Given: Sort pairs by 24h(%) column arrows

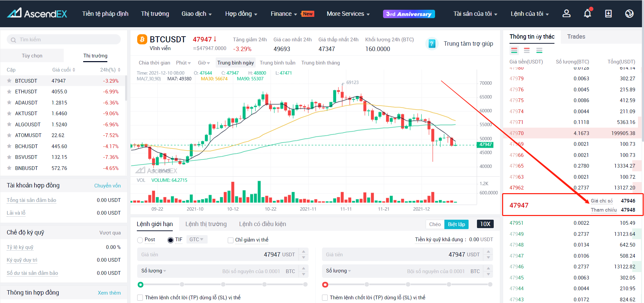Looking at the screenshot, I should click(119, 70).
